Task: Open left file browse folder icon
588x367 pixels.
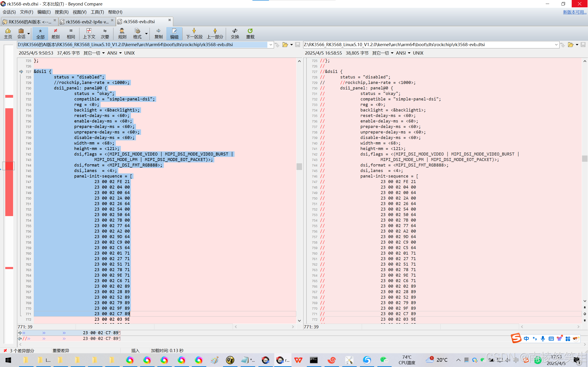Action: click(285, 45)
